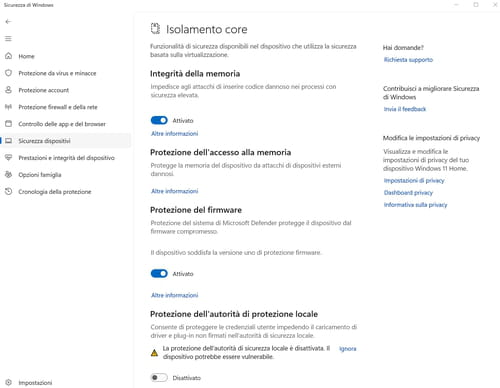Disable the Integrità della memoria toggle
Viewport: 500px width, 388px height.
[x=159, y=120]
